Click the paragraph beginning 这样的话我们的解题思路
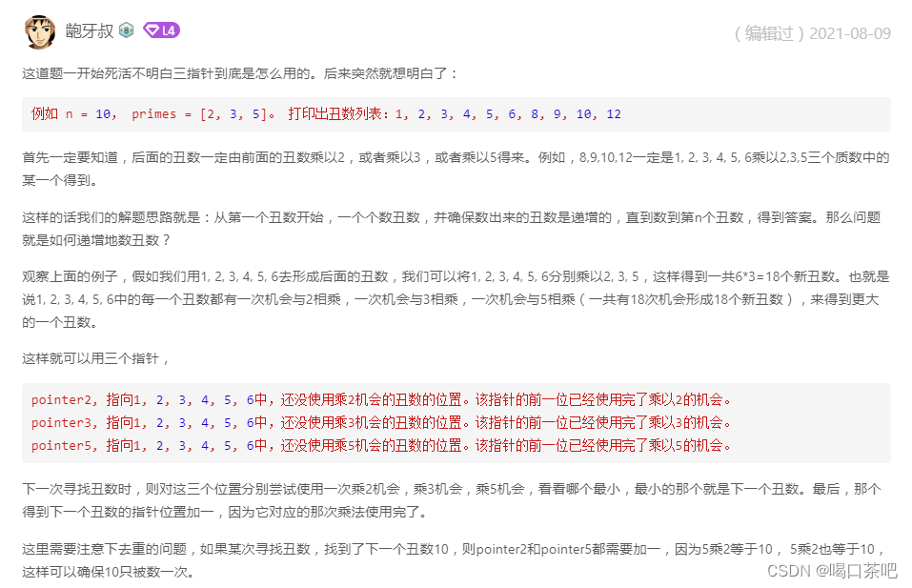 click(x=452, y=229)
